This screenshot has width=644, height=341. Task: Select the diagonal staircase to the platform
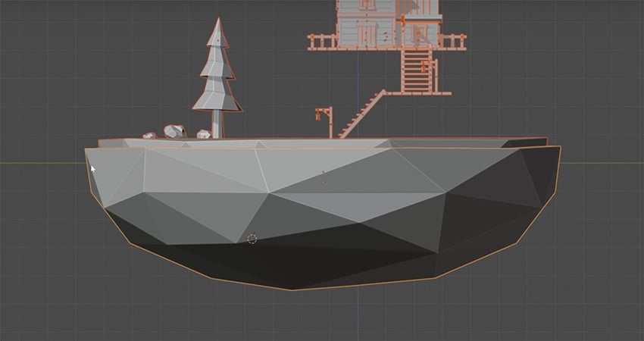362,114
